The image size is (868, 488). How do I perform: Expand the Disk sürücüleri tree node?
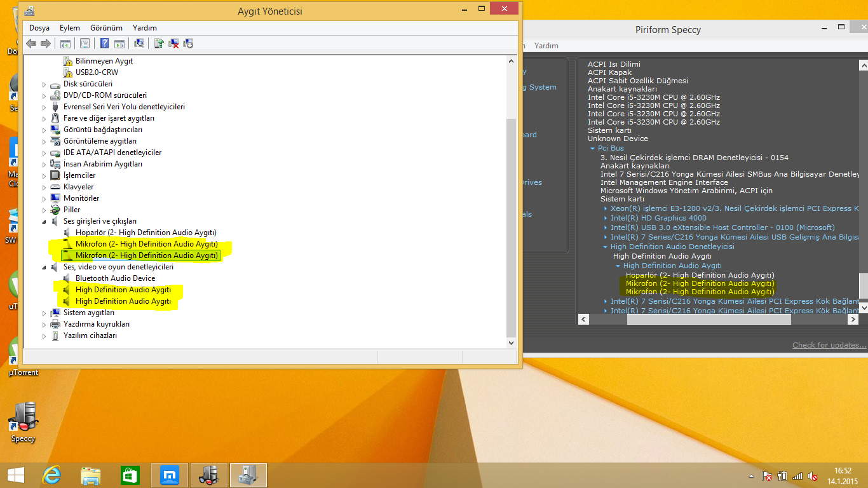(x=44, y=84)
